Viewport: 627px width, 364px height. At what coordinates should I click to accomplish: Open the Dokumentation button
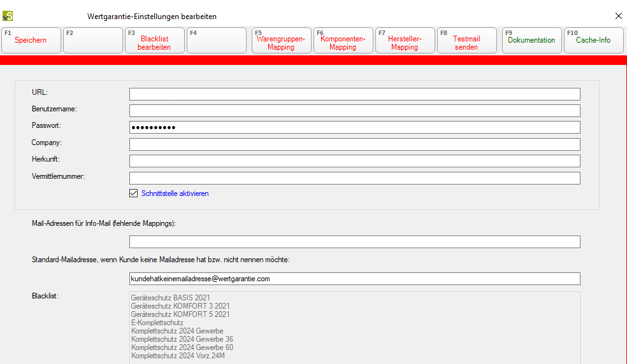point(531,40)
